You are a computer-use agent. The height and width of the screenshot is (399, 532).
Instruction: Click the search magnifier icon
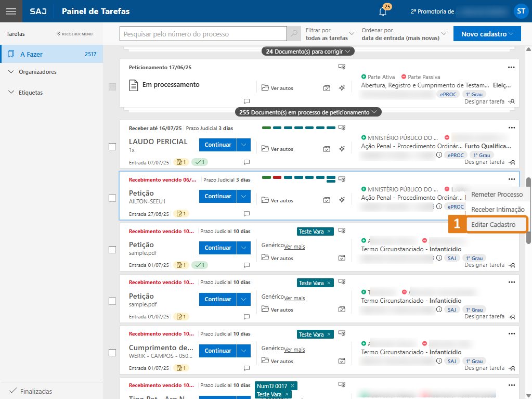click(294, 34)
